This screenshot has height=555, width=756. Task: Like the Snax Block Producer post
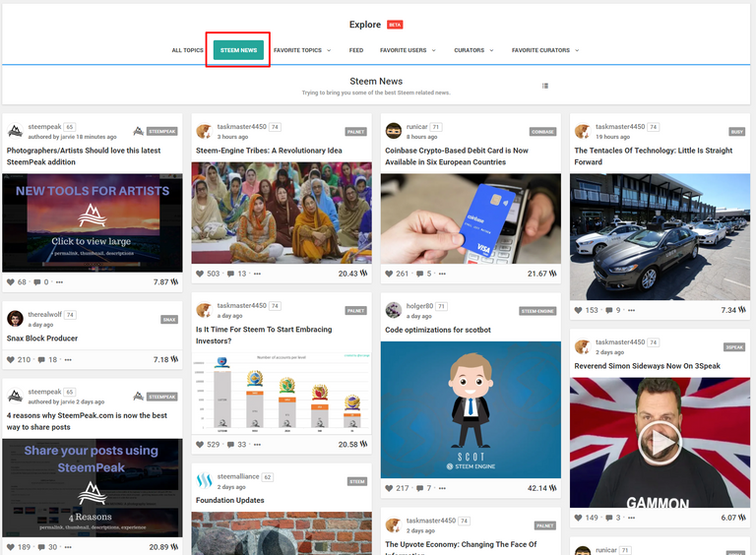(11, 359)
